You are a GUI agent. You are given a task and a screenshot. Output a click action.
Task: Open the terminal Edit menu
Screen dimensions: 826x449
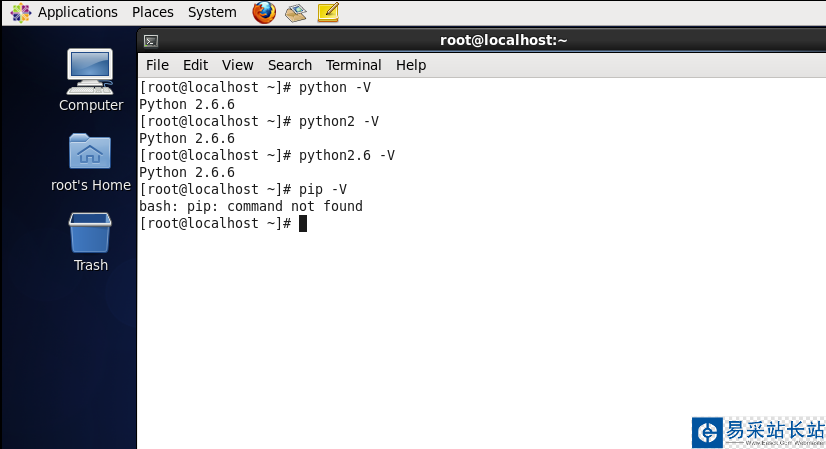coord(195,65)
